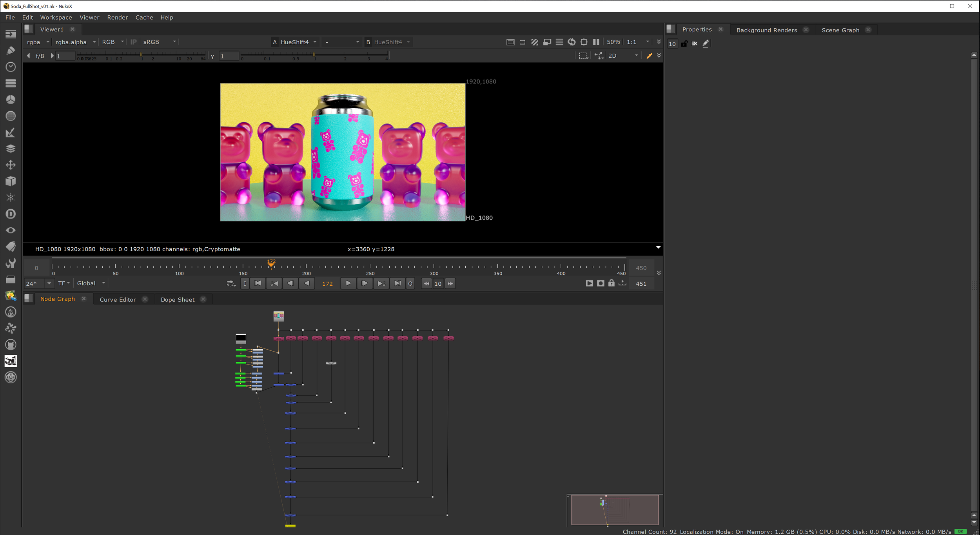
Task: Switch to the Curve Editor tab
Action: coord(118,299)
